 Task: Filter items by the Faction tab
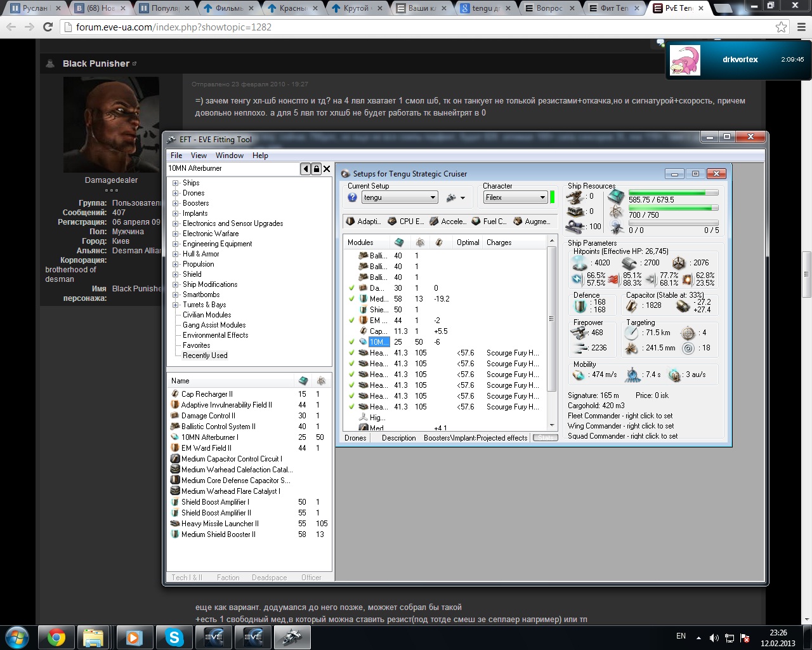(x=228, y=578)
